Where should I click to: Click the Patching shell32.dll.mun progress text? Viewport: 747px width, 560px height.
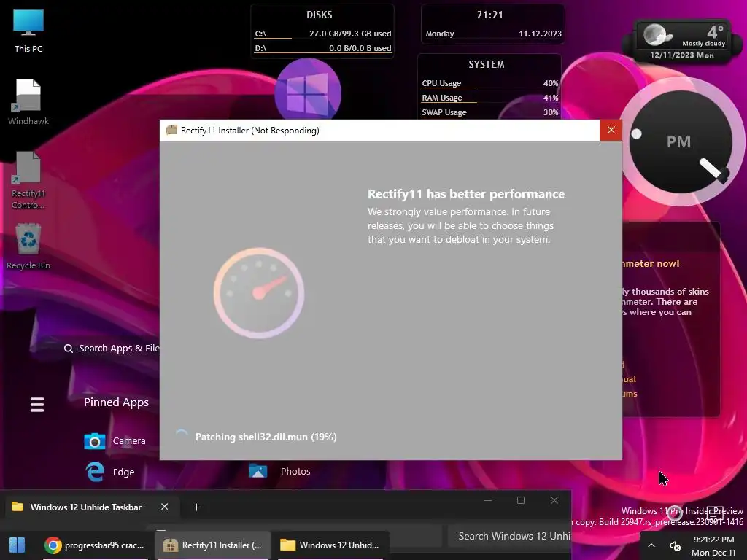pyautogui.click(x=266, y=437)
